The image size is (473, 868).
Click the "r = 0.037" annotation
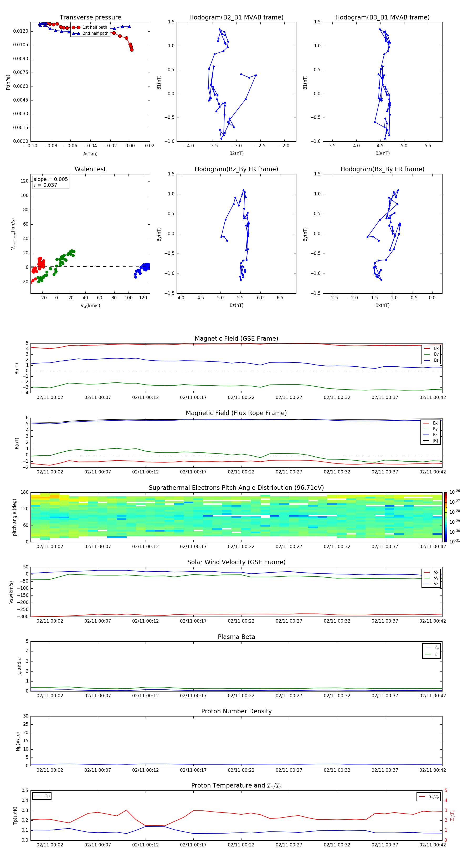point(45,185)
